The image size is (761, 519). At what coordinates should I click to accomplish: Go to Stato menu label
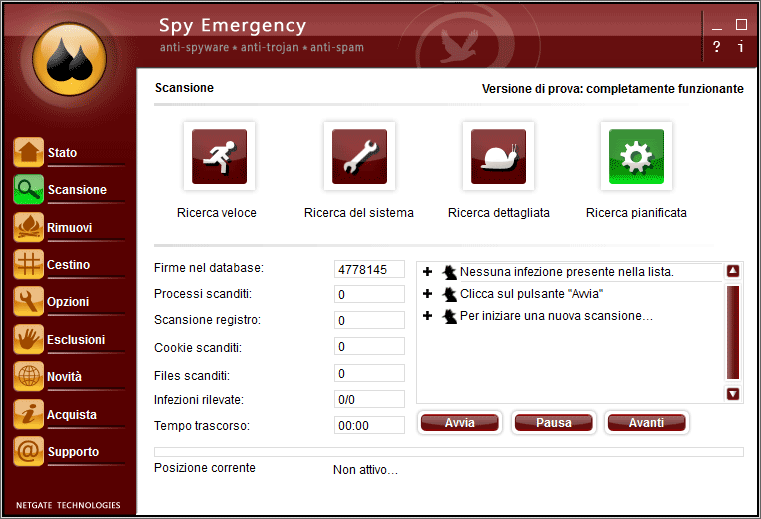[x=63, y=152]
